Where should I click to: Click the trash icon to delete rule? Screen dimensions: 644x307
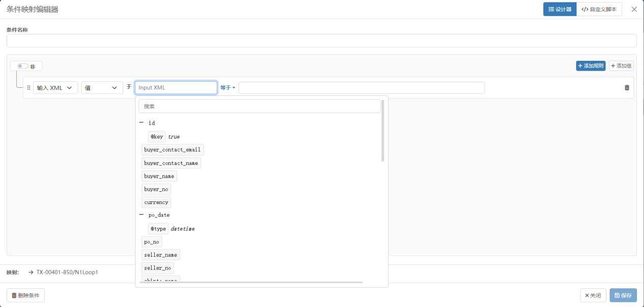click(627, 88)
